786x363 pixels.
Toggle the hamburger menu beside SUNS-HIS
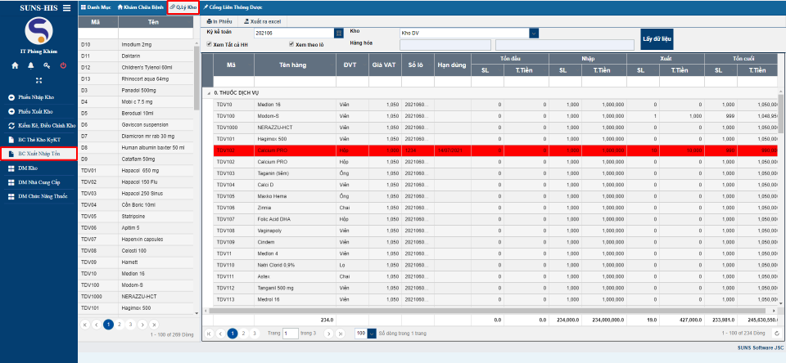tap(67, 8)
